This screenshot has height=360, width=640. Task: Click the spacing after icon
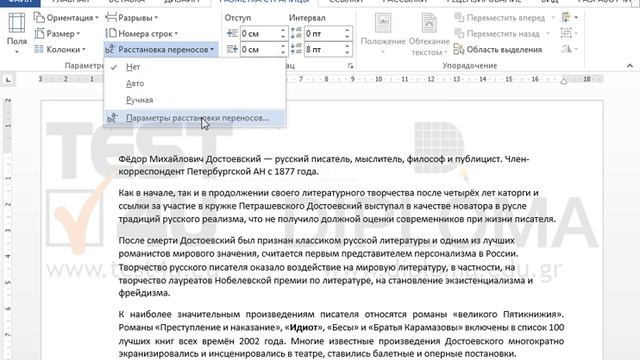coord(296,49)
